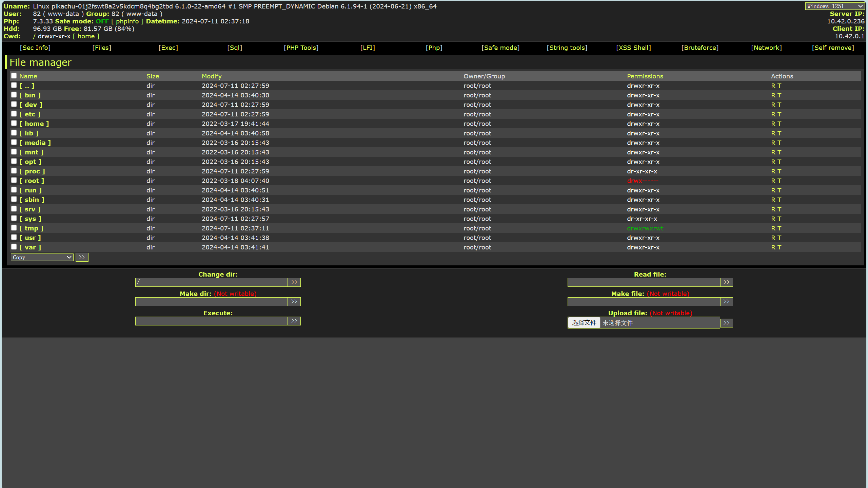Click the [Exec] menu item

pos(168,48)
